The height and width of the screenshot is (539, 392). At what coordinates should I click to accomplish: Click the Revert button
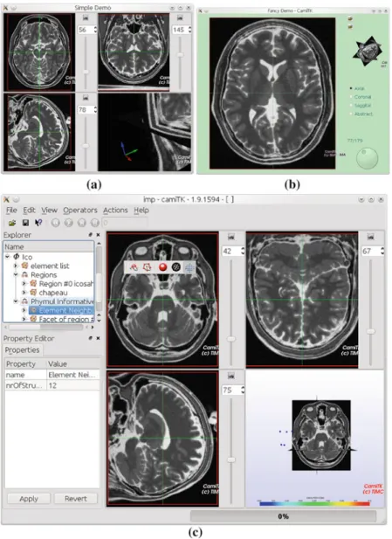76,499
